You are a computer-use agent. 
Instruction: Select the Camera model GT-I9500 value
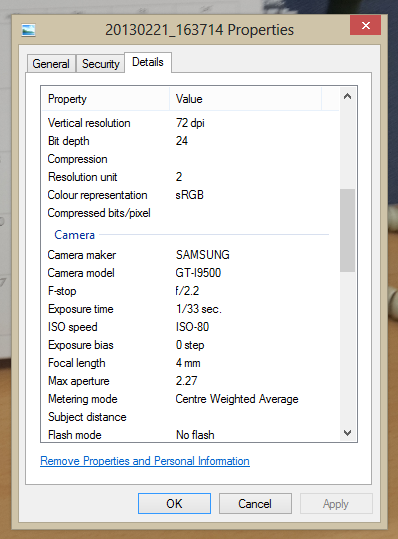pos(198,273)
